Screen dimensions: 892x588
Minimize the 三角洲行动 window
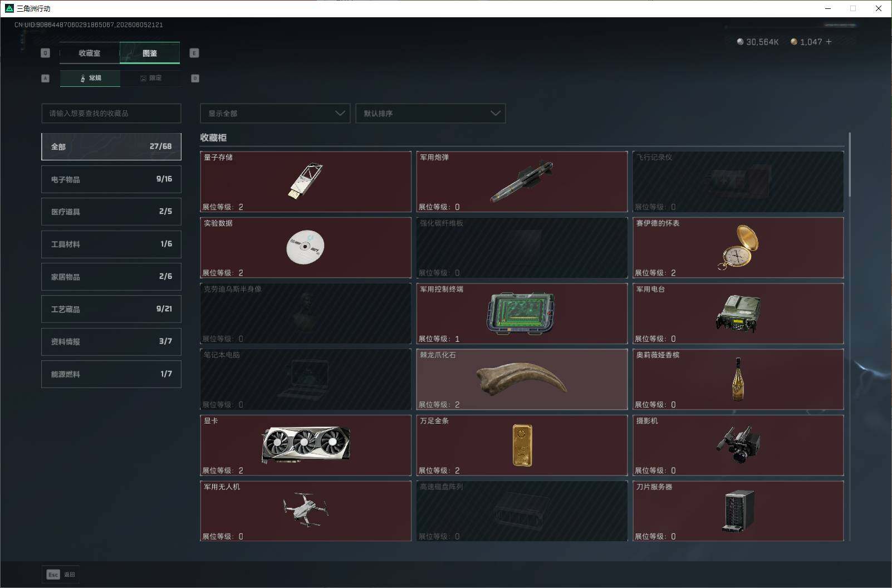[828, 8]
